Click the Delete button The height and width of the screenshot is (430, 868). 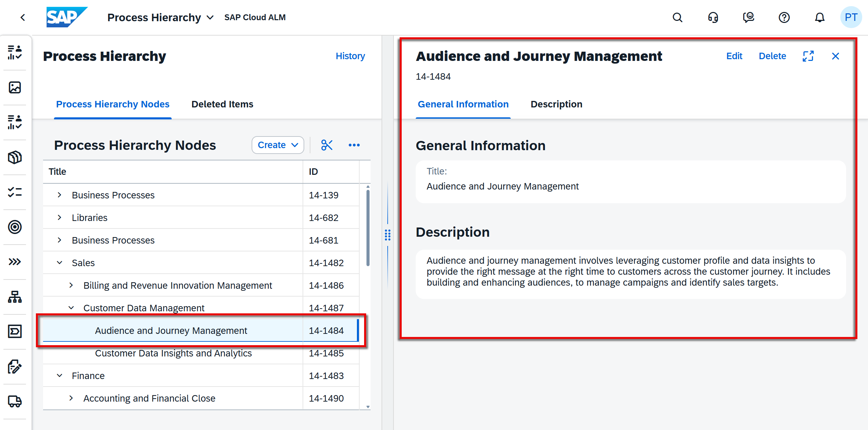(772, 56)
